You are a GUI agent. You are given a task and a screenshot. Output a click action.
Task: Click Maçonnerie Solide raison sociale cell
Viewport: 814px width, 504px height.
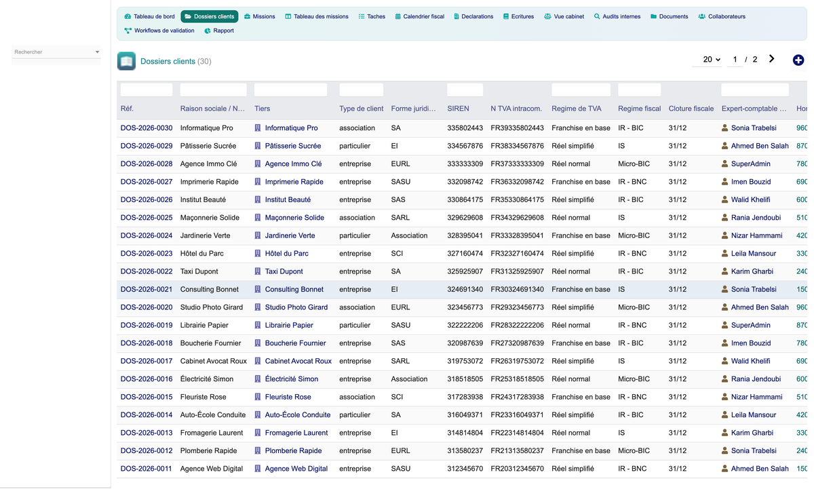click(210, 218)
